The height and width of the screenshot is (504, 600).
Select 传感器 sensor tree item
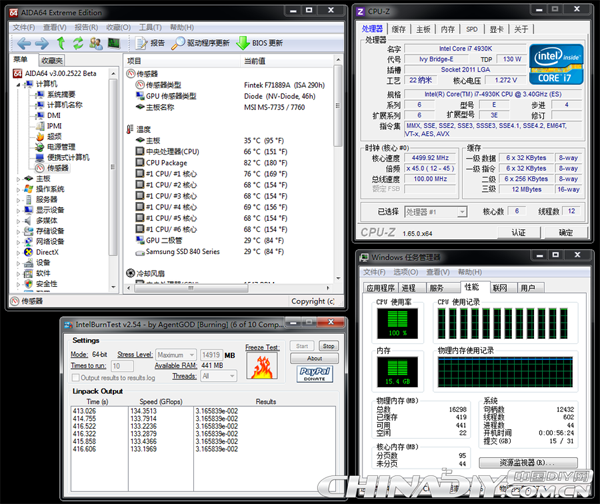point(52,168)
